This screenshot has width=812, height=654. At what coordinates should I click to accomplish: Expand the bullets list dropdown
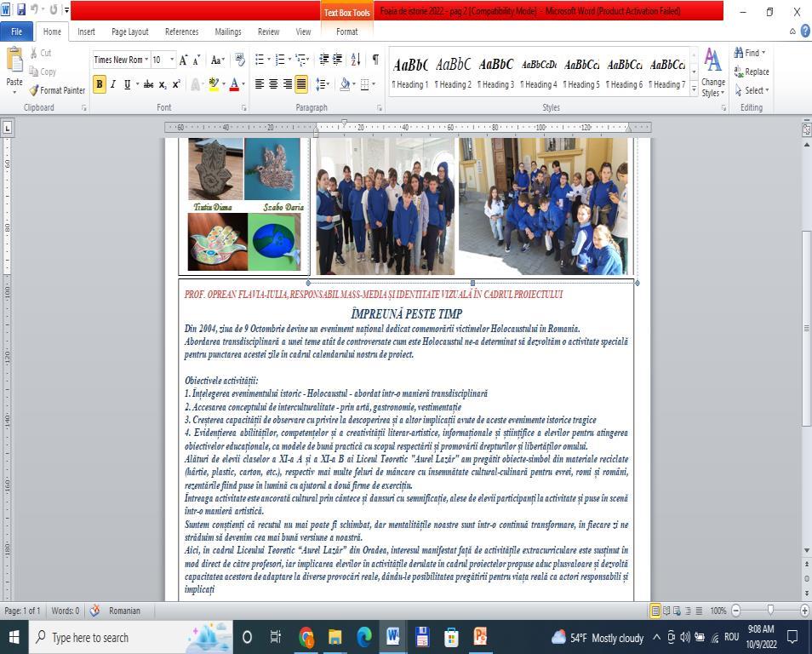(x=269, y=60)
